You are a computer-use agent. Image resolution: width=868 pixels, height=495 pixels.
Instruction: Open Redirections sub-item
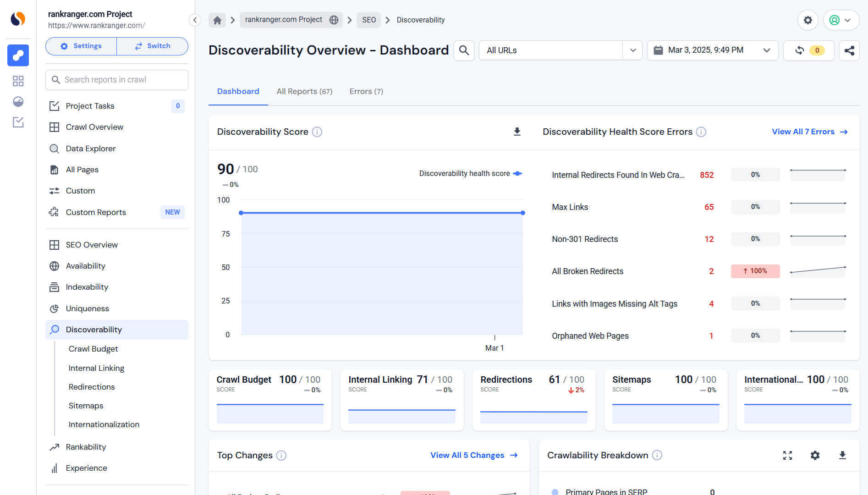[x=92, y=387]
